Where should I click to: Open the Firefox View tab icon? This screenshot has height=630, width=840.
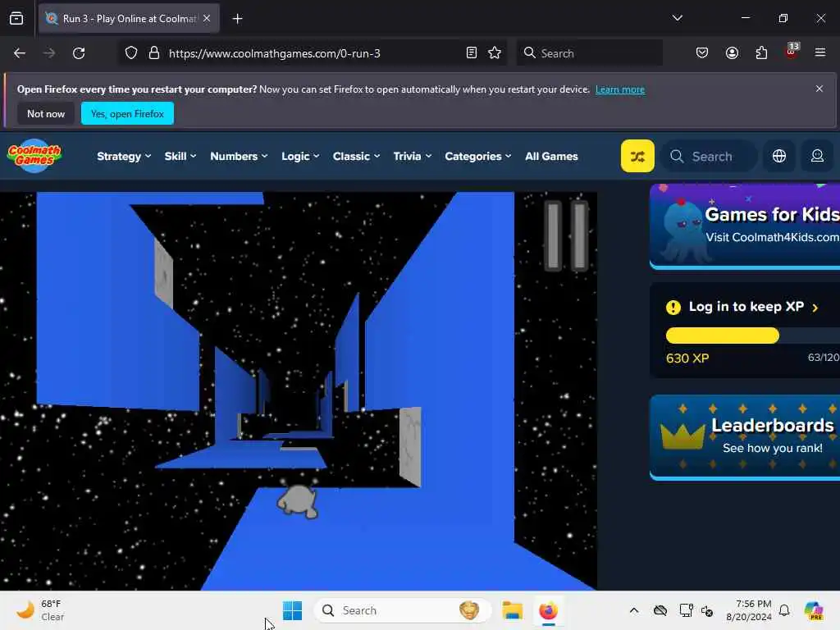(x=16, y=19)
